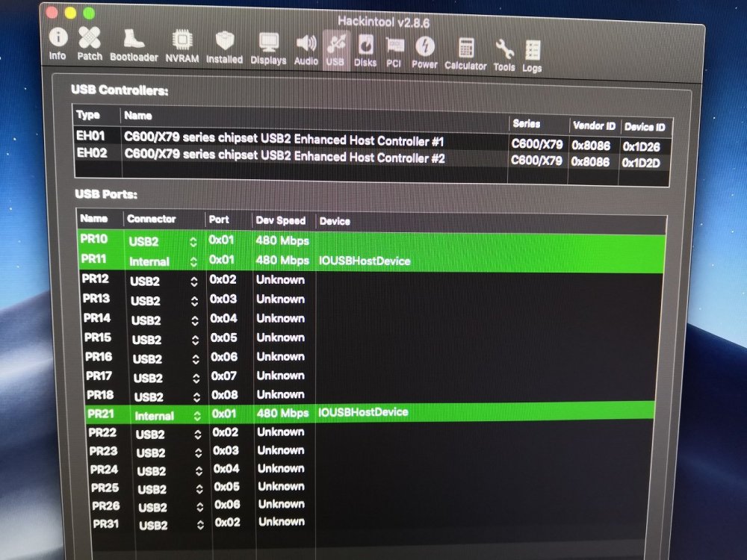Open the Info section in toolbar
Image resolution: width=747 pixels, height=560 pixels.
(58, 43)
